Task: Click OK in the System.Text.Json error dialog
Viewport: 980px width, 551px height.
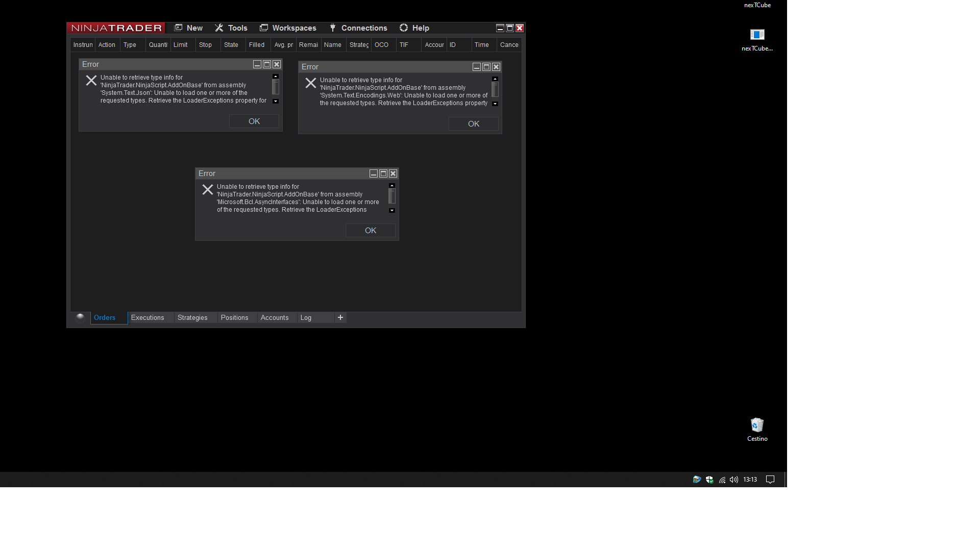Action: (x=254, y=121)
